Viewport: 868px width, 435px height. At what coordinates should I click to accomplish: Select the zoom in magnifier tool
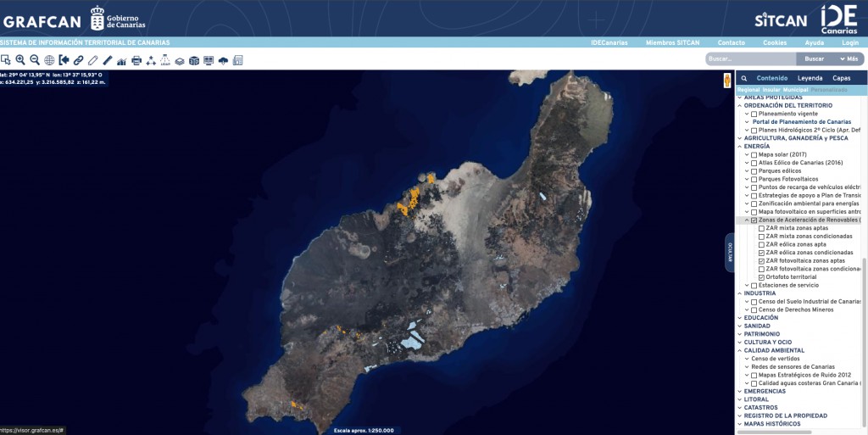(x=20, y=60)
